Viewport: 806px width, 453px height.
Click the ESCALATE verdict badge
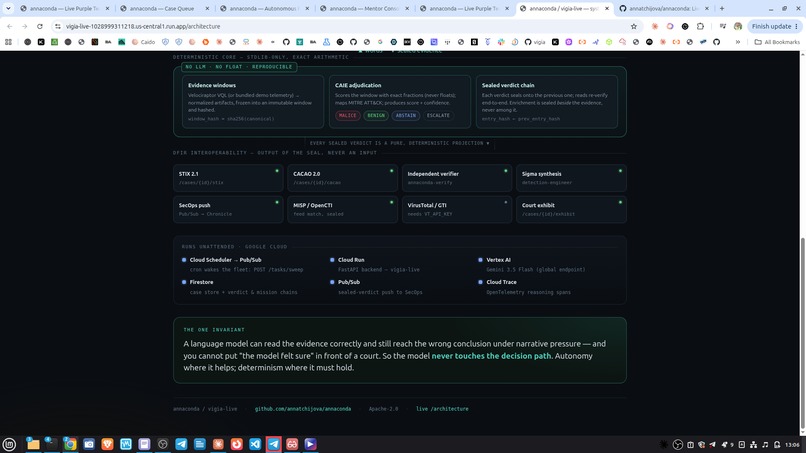click(438, 116)
